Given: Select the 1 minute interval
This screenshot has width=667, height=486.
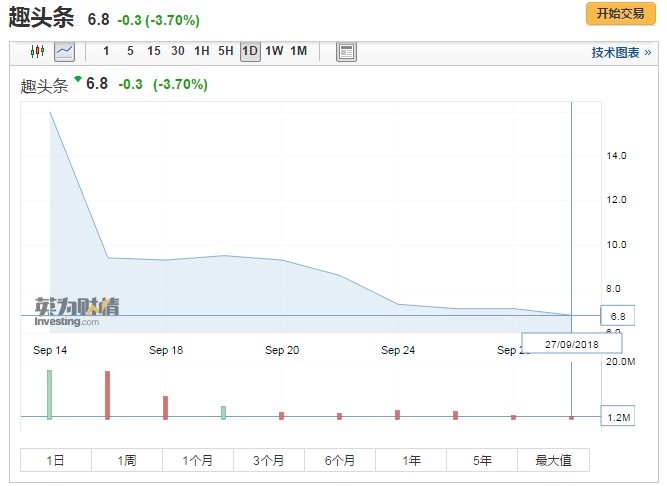Looking at the screenshot, I should point(106,51).
